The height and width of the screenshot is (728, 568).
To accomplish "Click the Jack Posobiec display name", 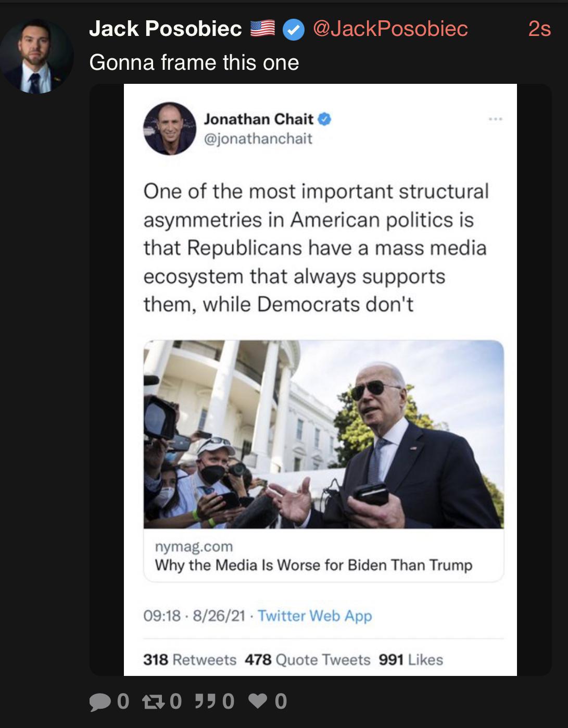I will click(x=166, y=29).
